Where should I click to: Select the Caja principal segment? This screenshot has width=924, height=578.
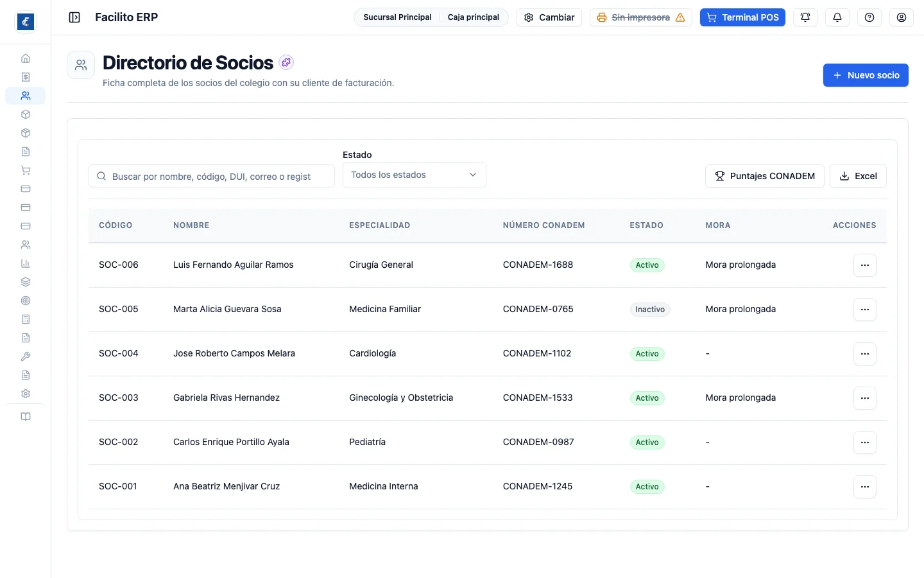[474, 17]
